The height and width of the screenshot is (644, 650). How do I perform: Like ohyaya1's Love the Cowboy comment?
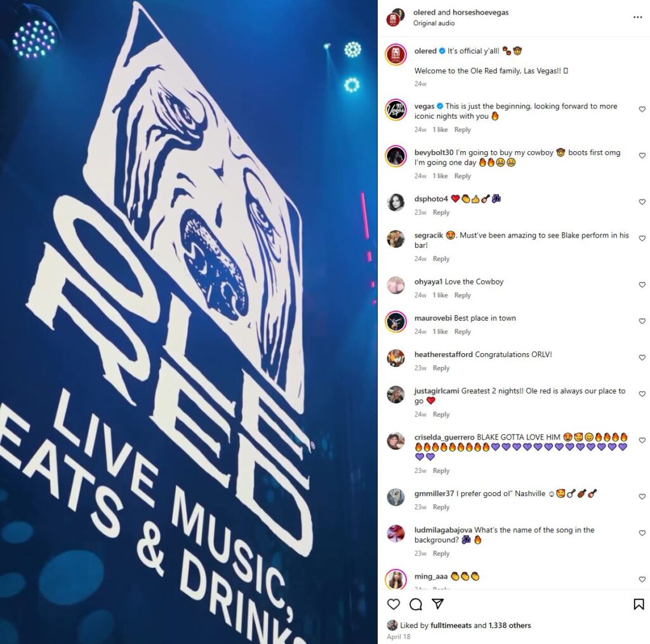click(642, 285)
